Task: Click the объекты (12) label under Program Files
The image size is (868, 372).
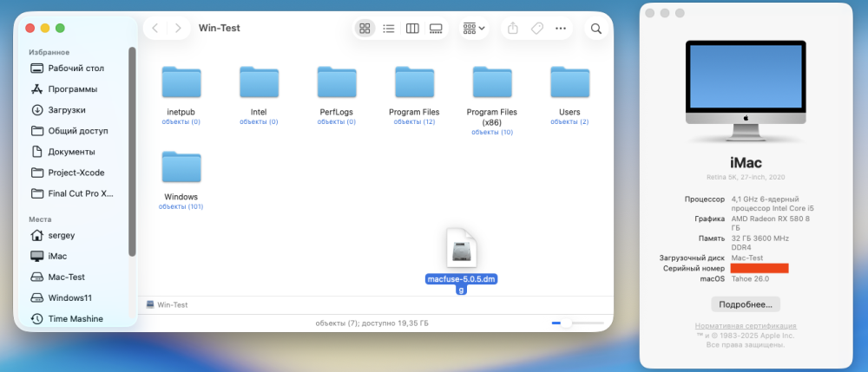Action: click(414, 121)
